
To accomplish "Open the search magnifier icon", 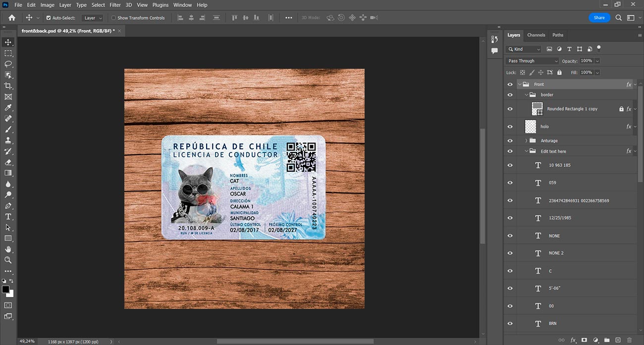I will point(619,17).
